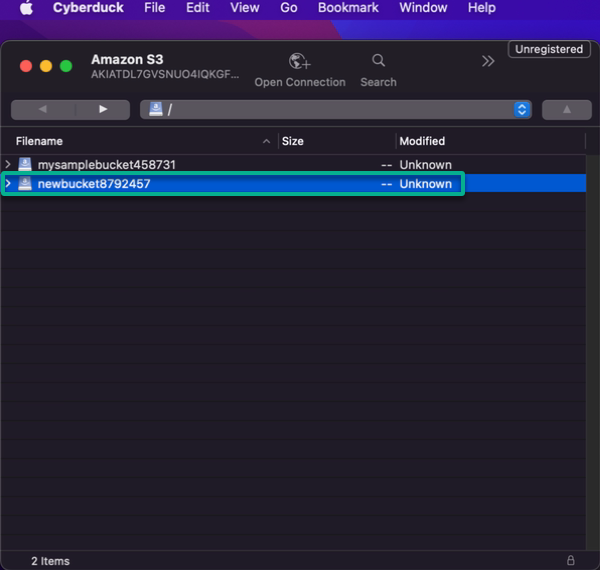Screen dimensions: 600x570
Task: Open the View menu
Action: click(245, 8)
